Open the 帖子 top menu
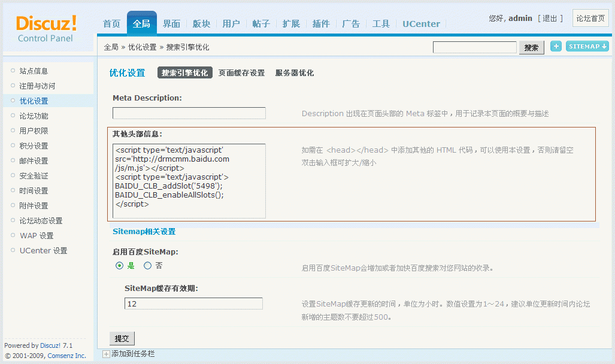 pyautogui.click(x=261, y=24)
